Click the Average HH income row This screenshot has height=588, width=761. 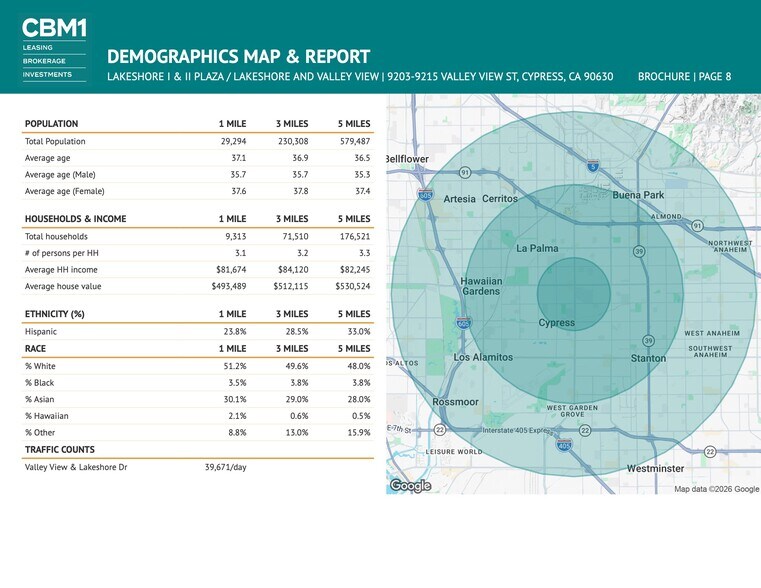click(x=198, y=270)
